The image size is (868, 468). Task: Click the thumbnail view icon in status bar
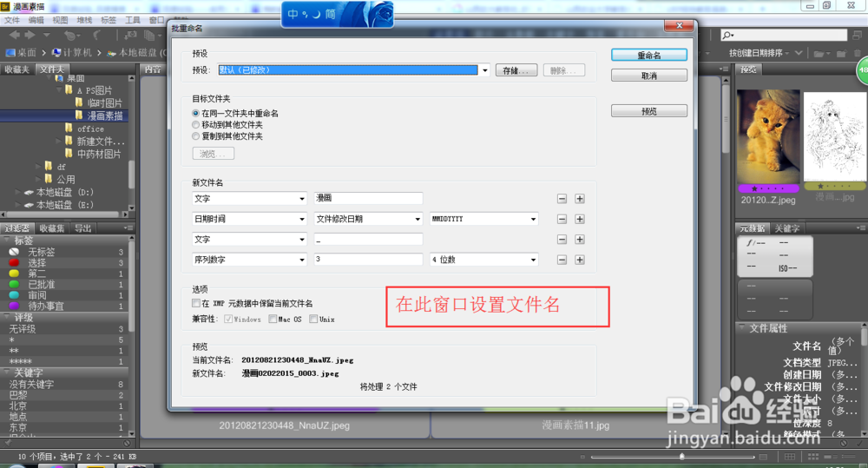coord(813,457)
